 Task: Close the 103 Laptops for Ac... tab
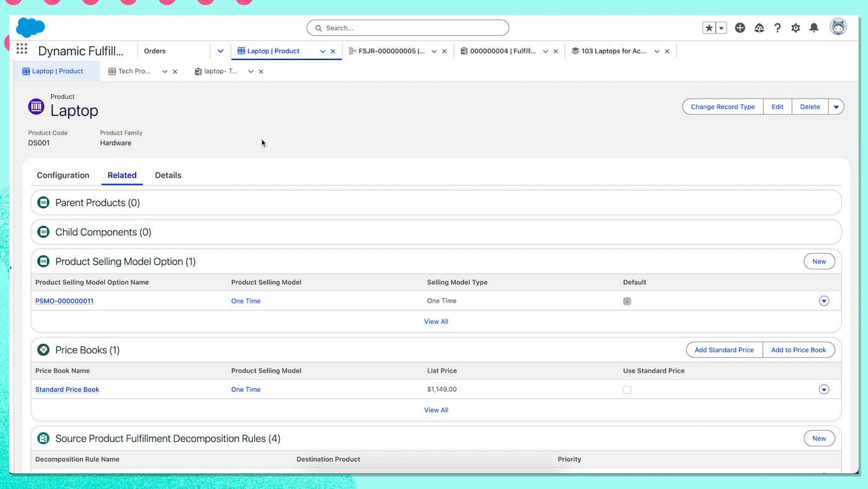667,52
